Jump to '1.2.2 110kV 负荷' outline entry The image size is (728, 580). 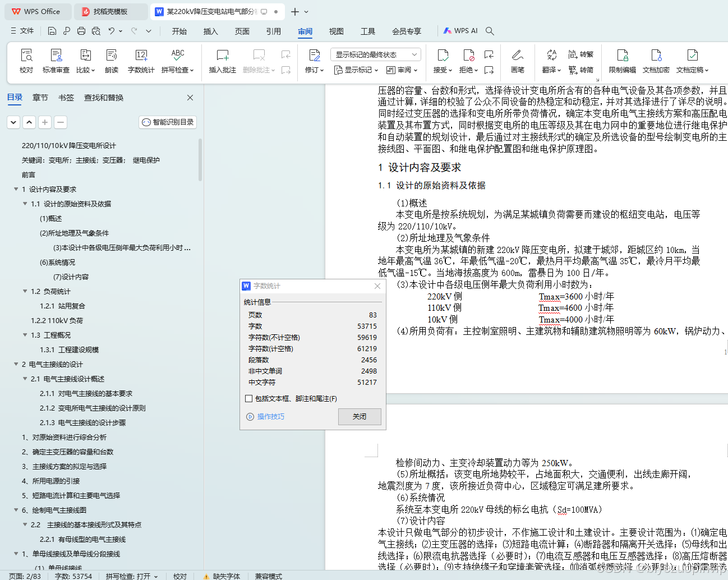tap(57, 320)
